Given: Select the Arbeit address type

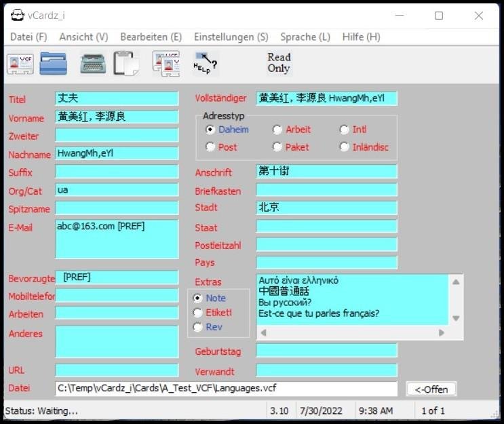Looking at the screenshot, I should [291, 130].
